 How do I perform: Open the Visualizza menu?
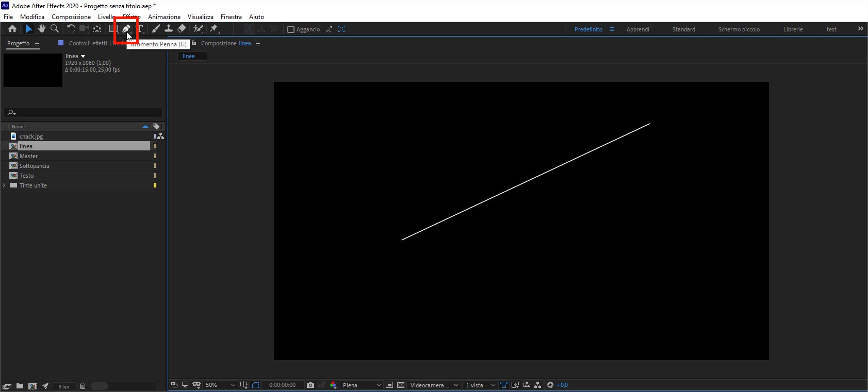[200, 16]
